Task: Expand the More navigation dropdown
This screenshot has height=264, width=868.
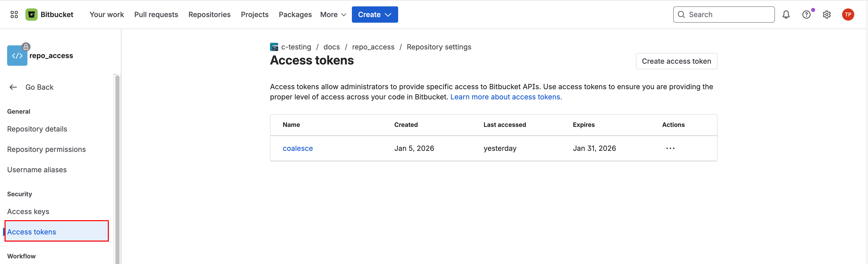Action: pyautogui.click(x=333, y=15)
